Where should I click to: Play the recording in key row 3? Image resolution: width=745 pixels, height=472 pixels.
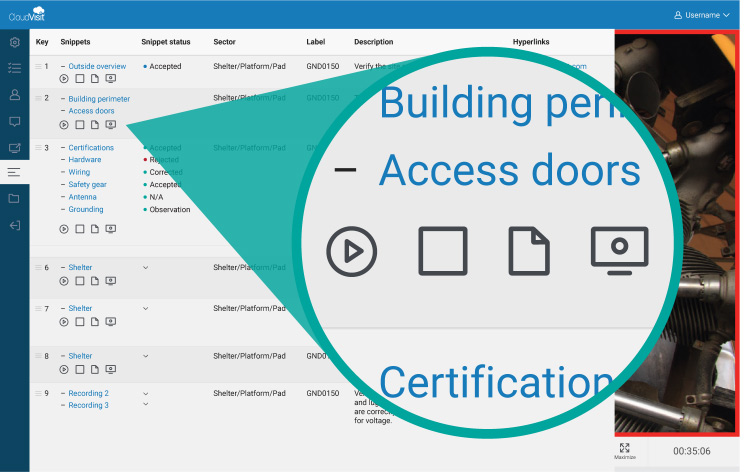pyautogui.click(x=64, y=229)
